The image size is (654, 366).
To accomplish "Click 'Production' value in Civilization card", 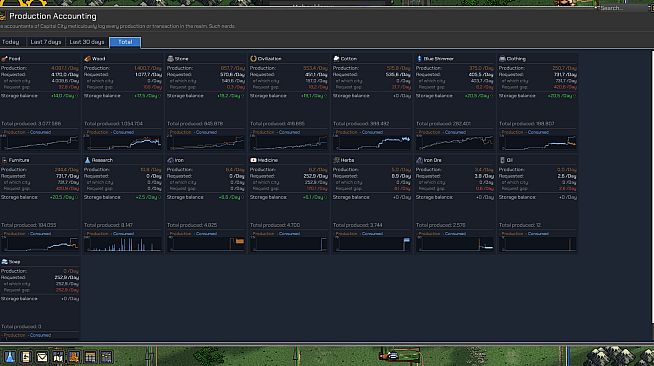I will [x=315, y=68].
